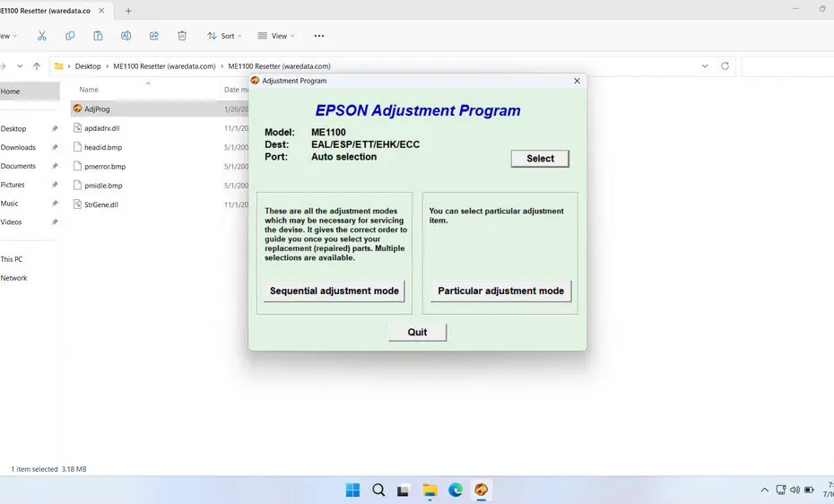The width and height of the screenshot is (834, 504).
Task: Select the prnerror.bmp file
Action: (105, 167)
